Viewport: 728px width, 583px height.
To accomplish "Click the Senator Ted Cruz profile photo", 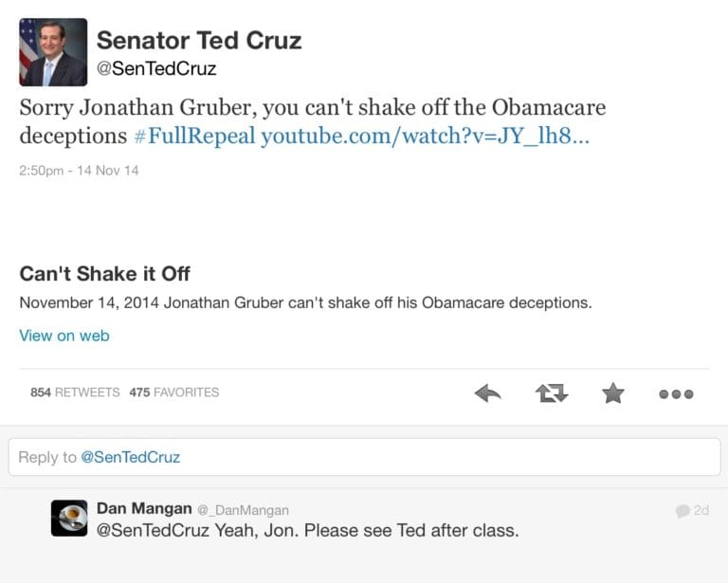I will 53,52.
